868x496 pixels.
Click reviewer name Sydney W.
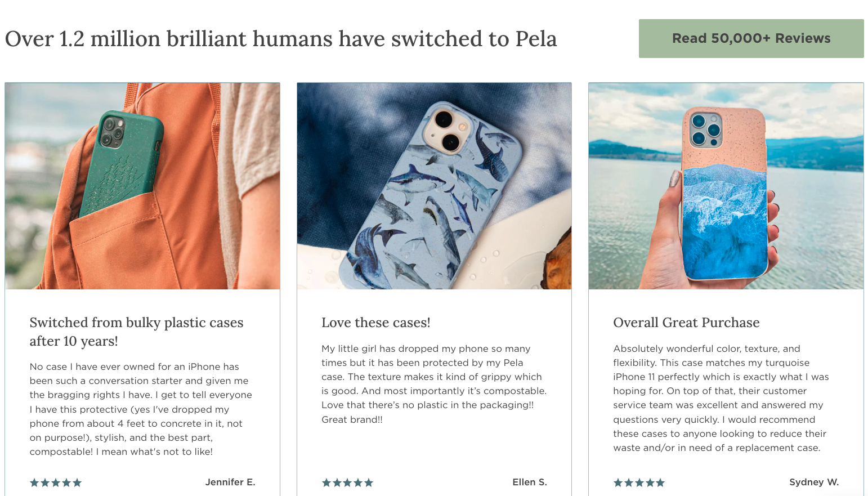click(x=814, y=482)
